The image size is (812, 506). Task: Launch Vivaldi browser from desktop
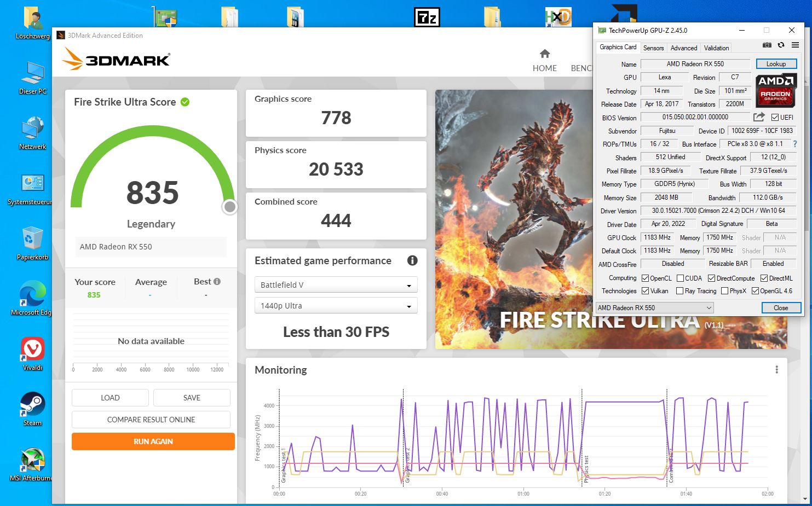pyautogui.click(x=32, y=354)
